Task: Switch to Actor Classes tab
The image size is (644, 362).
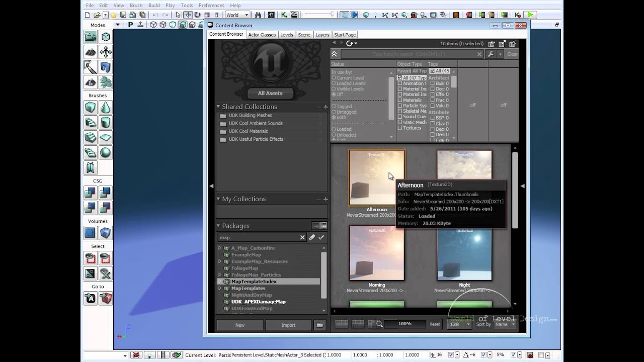Action: coord(262,35)
